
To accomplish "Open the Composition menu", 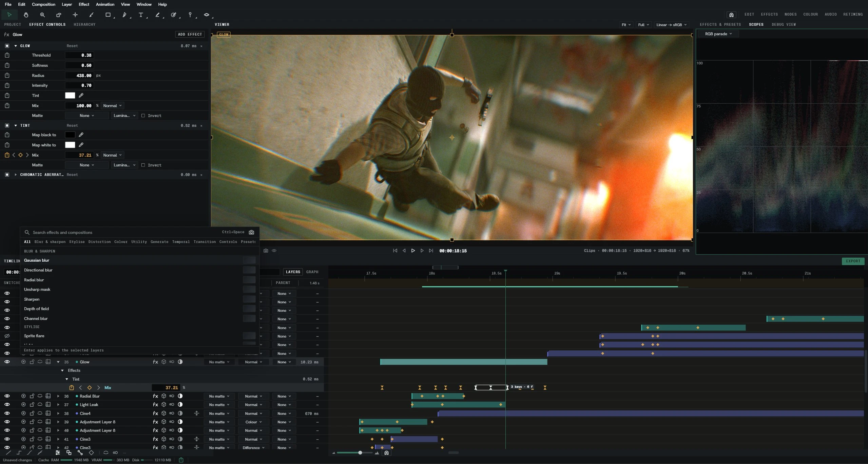I will [x=43, y=4].
